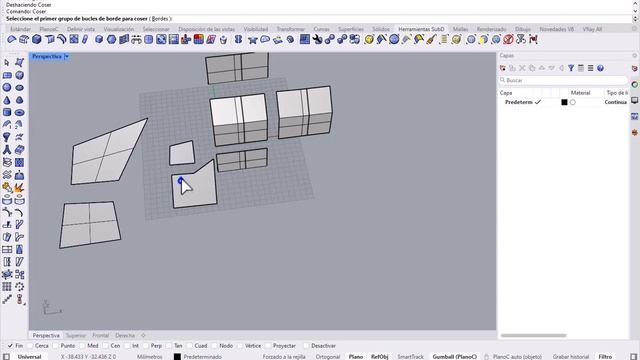The width and height of the screenshot is (640, 360).
Task: Enable the Int osnap checkbox
Action: [x=127, y=346]
